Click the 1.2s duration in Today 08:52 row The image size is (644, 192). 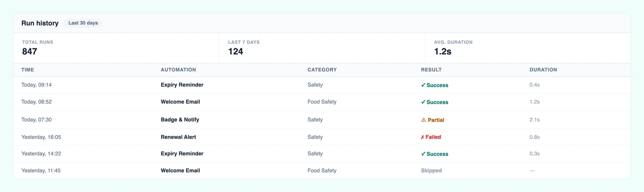(x=534, y=102)
